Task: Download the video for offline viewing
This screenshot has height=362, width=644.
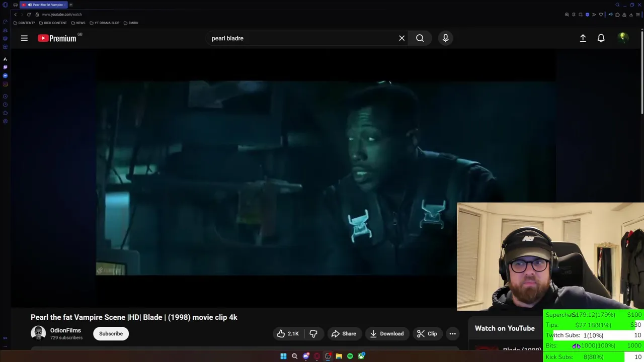Action: pyautogui.click(x=386, y=334)
